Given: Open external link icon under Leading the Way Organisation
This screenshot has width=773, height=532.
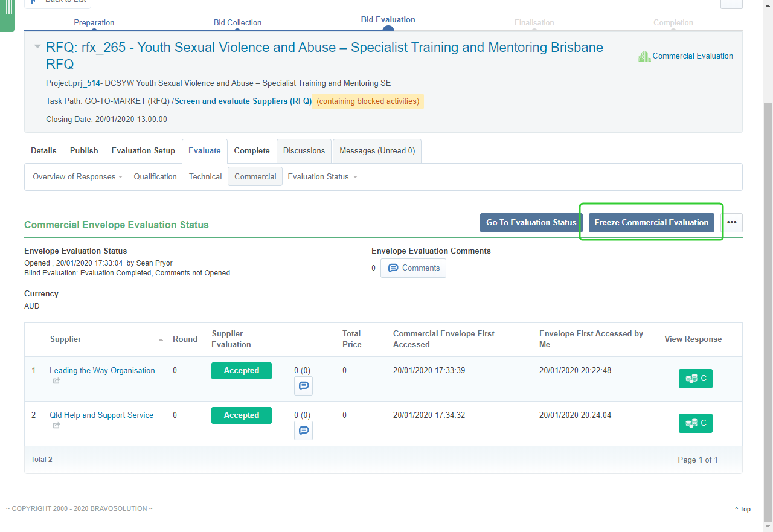Looking at the screenshot, I should (x=56, y=381).
